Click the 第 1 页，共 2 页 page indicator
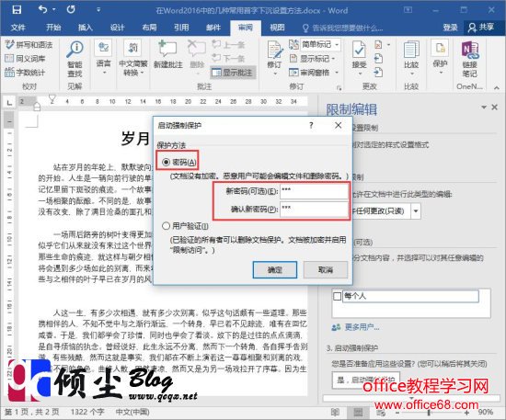 (x=31, y=412)
